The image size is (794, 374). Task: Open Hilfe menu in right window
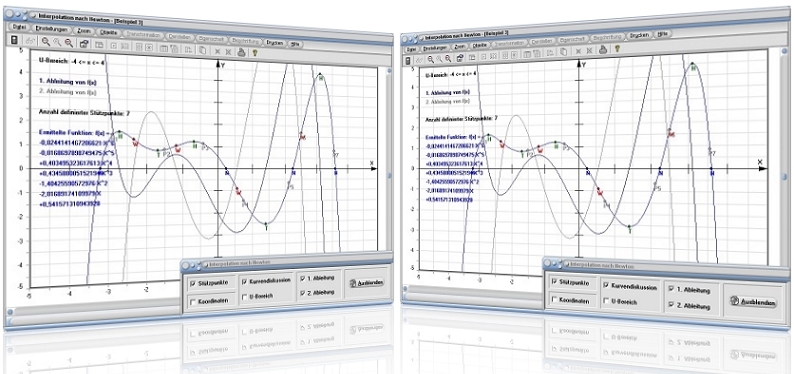pyautogui.click(x=662, y=34)
